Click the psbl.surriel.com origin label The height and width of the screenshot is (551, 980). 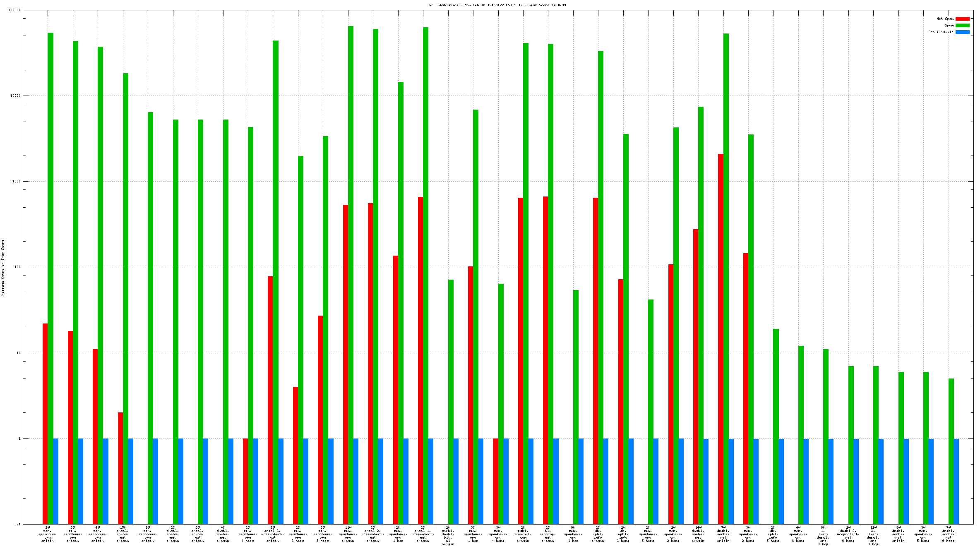point(523,534)
